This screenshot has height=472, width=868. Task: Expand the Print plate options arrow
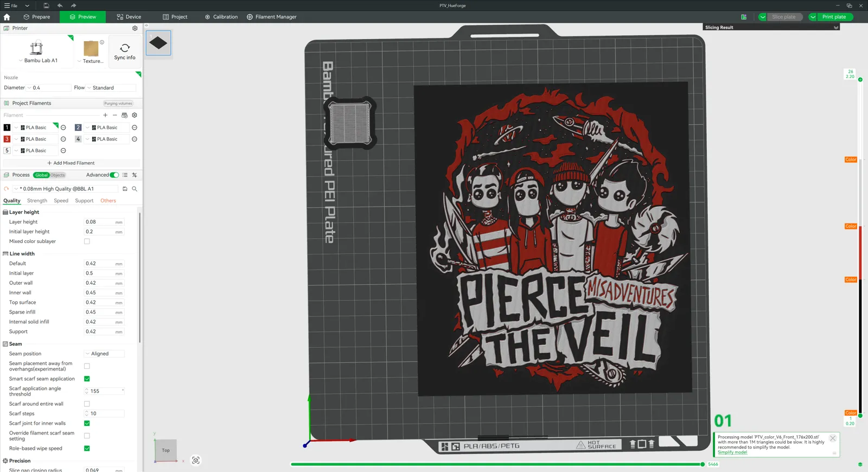click(813, 17)
